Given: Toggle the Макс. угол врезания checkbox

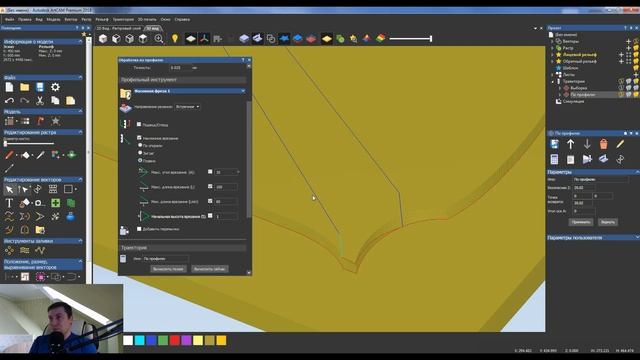Looking at the screenshot, I should (x=210, y=172).
